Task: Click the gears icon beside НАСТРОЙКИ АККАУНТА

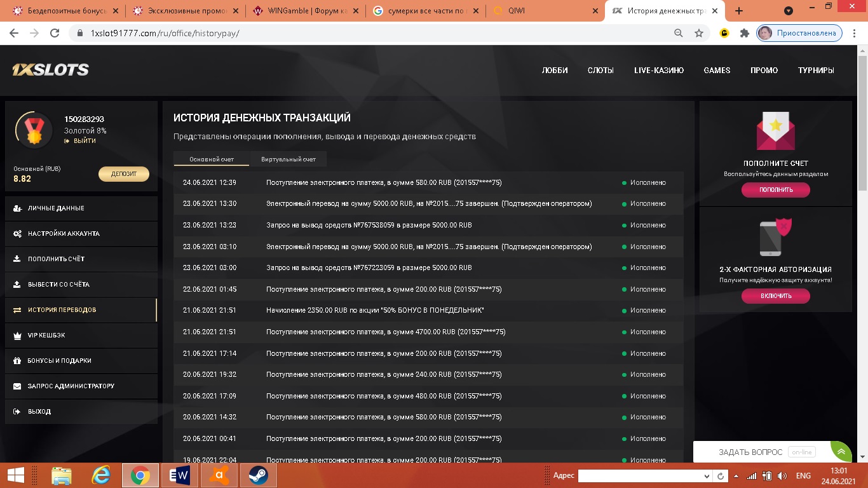Action: click(17, 234)
